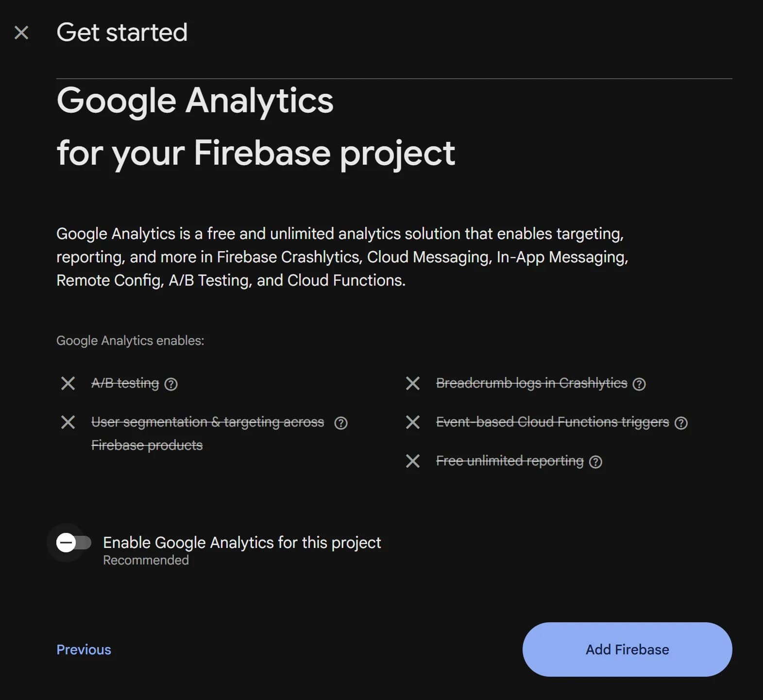Click the Previous link
This screenshot has width=763, height=700.
[84, 649]
